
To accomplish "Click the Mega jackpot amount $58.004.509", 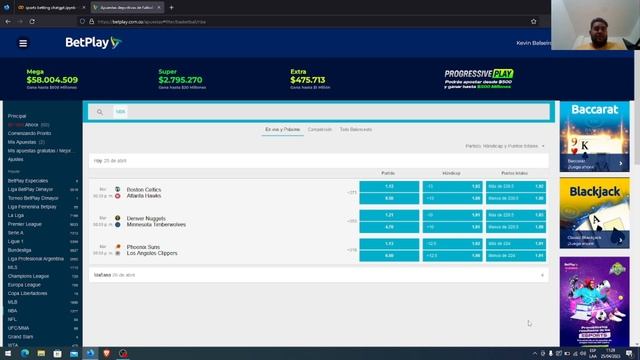I will [52, 80].
